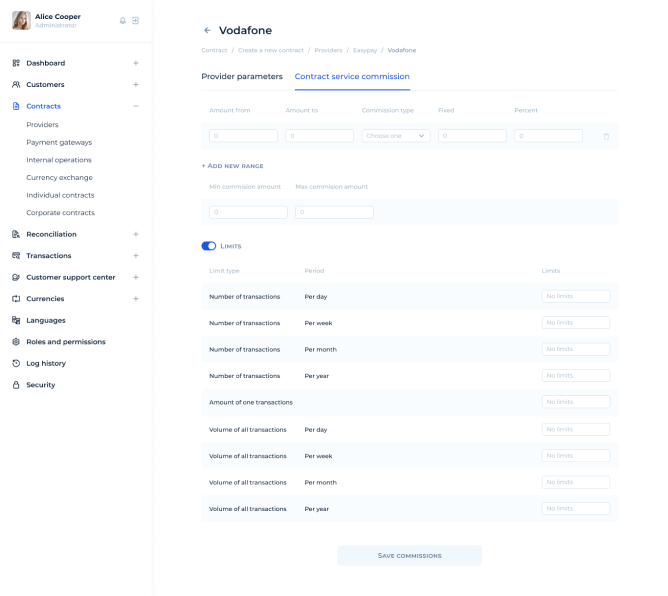Click the notification bell icon
The image size is (668, 596).
[123, 20]
